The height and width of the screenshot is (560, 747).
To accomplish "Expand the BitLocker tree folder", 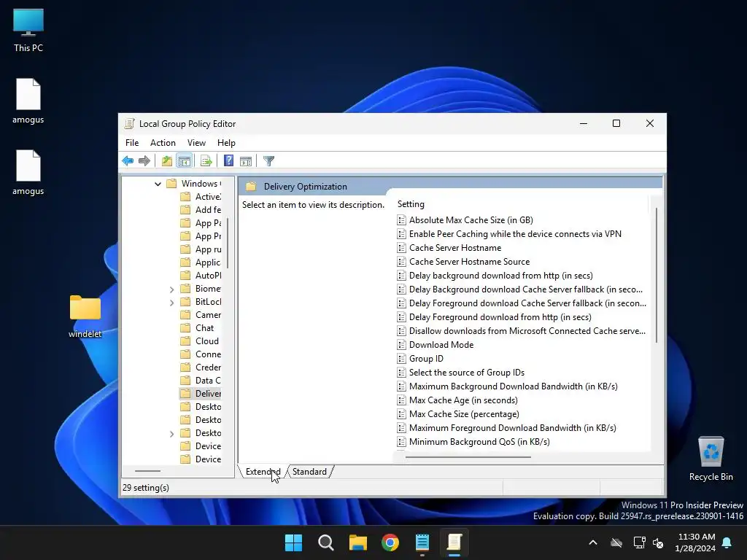I will click(171, 303).
